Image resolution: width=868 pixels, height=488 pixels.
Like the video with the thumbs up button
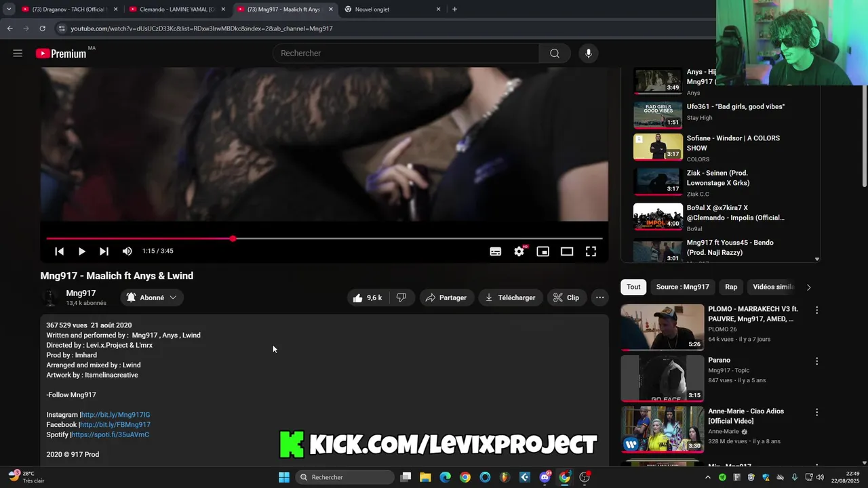coord(367,298)
